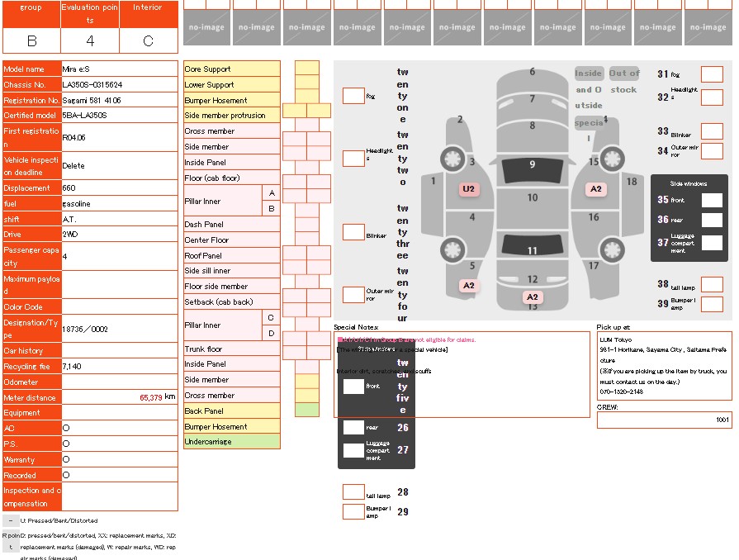Tick the Side windows box numbered 35 front
This screenshot has width=739, height=560.
click(712, 200)
